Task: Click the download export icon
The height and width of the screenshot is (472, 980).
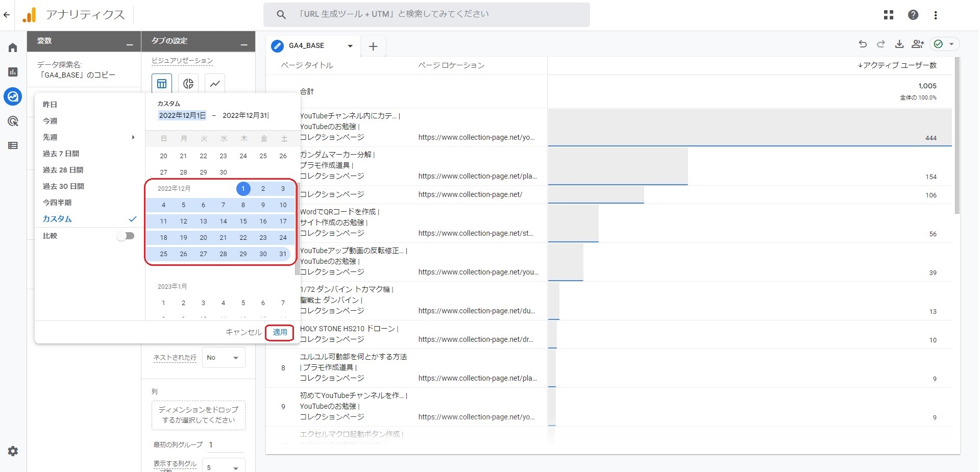Action: click(899, 44)
